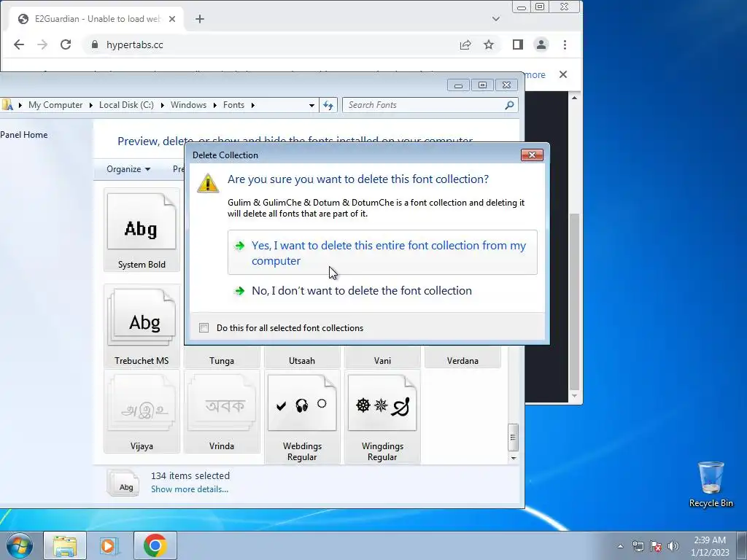This screenshot has width=747, height=560.
Task: Click 'Fonts' breadcrumb segment
Action: (233, 105)
